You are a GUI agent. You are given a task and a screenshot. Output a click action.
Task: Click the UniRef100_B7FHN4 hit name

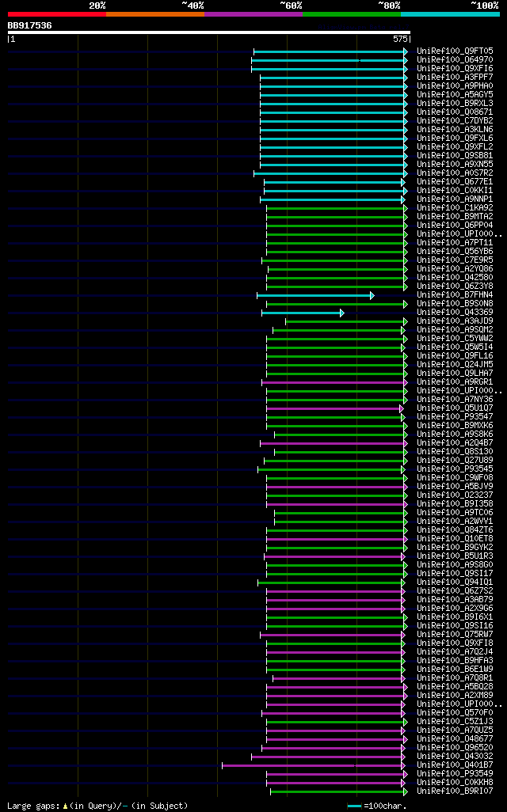[x=456, y=294]
